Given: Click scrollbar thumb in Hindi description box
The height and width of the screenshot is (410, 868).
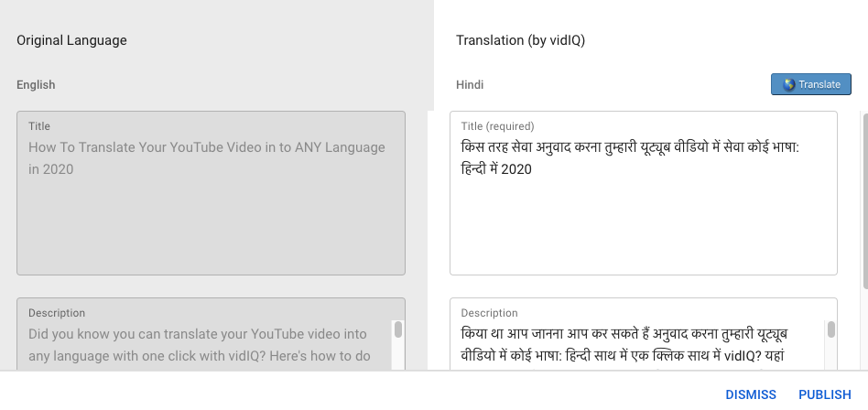Looking at the screenshot, I should (830, 329).
